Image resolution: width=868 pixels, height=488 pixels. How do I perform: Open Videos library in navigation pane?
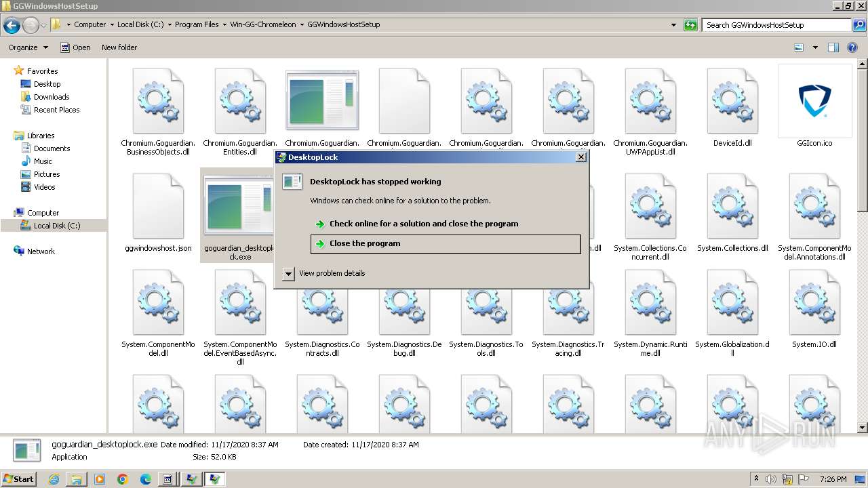44,187
